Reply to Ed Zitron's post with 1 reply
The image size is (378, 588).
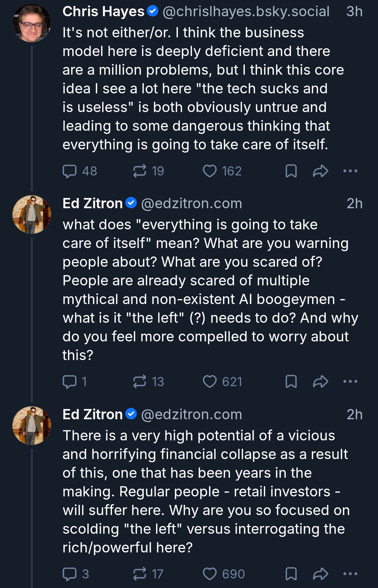tap(70, 382)
